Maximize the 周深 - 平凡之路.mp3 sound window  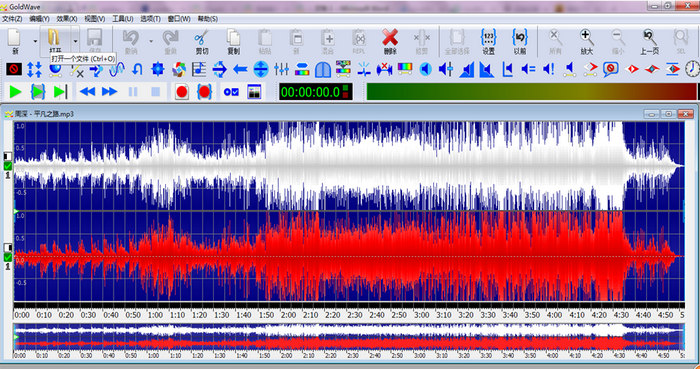[669, 114]
